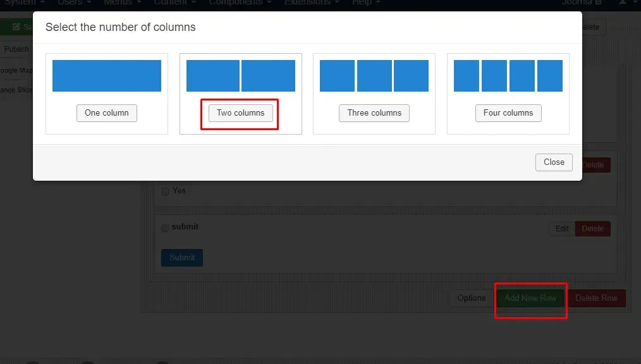
Task: Choose the Four columns button
Action: (x=508, y=112)
